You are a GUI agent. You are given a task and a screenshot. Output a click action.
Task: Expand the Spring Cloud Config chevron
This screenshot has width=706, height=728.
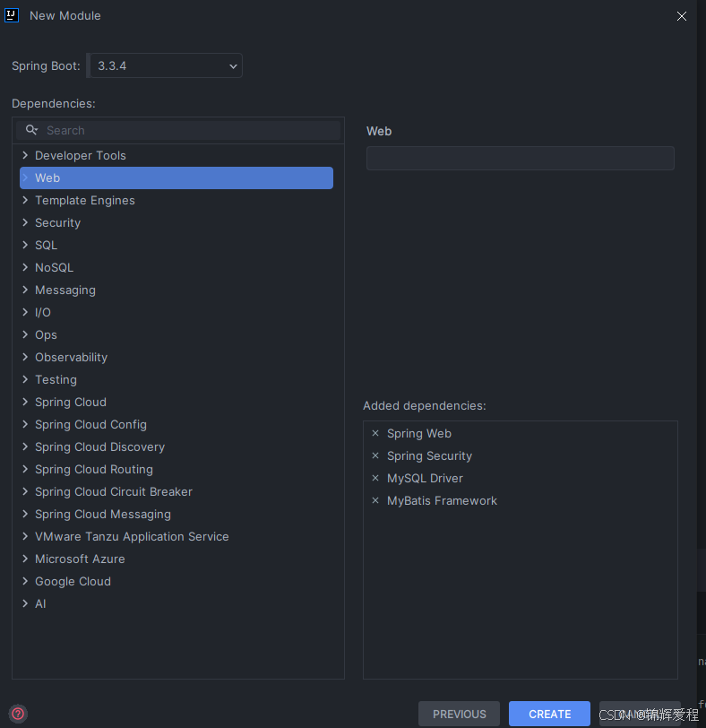point(25,424)
